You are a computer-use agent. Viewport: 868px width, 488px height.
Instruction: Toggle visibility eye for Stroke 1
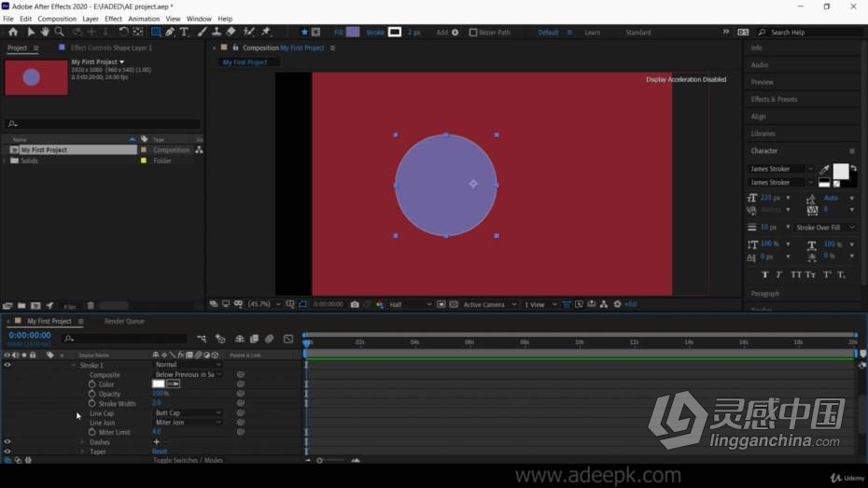(7, 365)
